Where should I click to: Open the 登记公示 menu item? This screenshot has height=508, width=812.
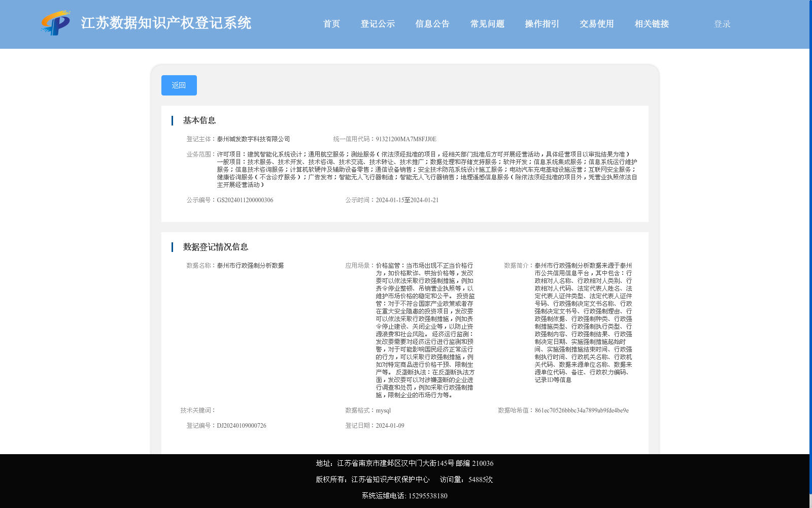[378, 24]
